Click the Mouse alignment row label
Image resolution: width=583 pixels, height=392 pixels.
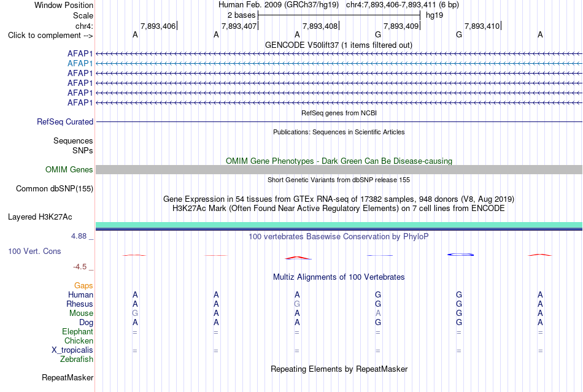coord(81,313)
